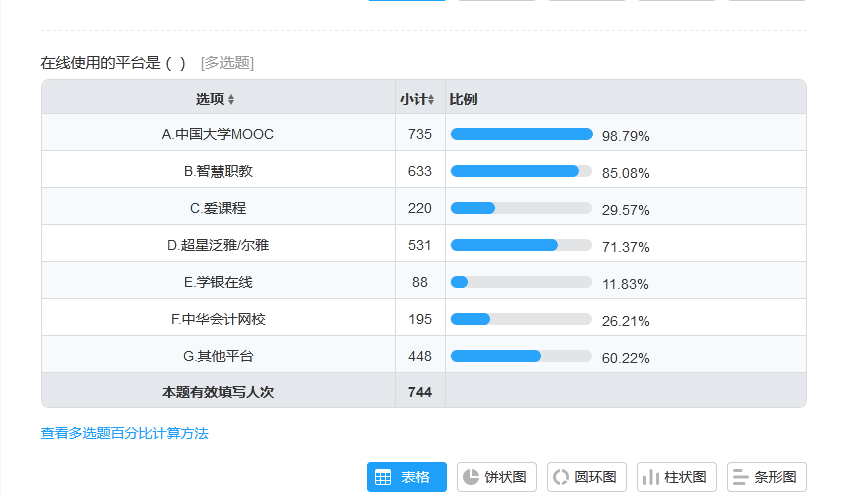
Task: Select the G.其他平台 option row
Action: tap(217, 356)
